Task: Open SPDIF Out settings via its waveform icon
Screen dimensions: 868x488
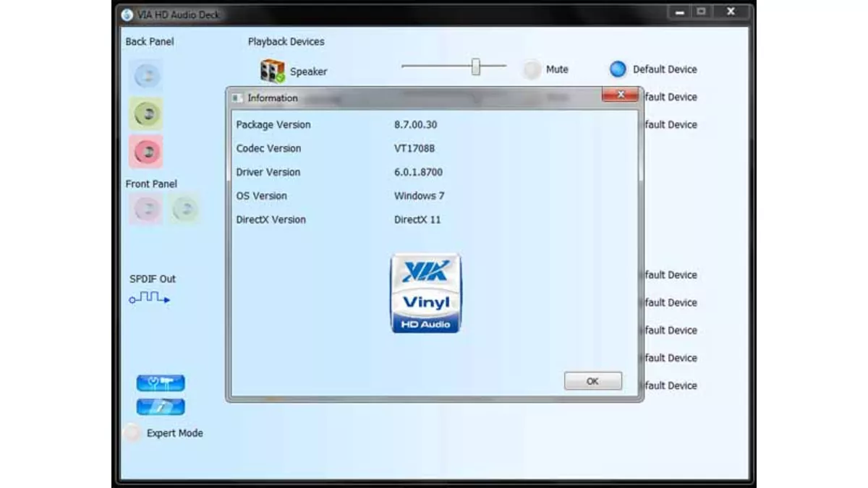Action: [148, 299]
